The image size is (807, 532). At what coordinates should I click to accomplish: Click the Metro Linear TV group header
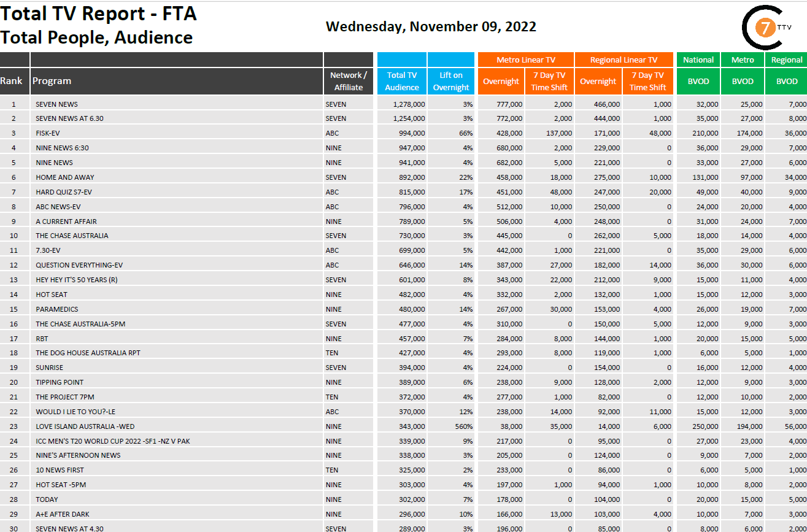coord(525,60)
